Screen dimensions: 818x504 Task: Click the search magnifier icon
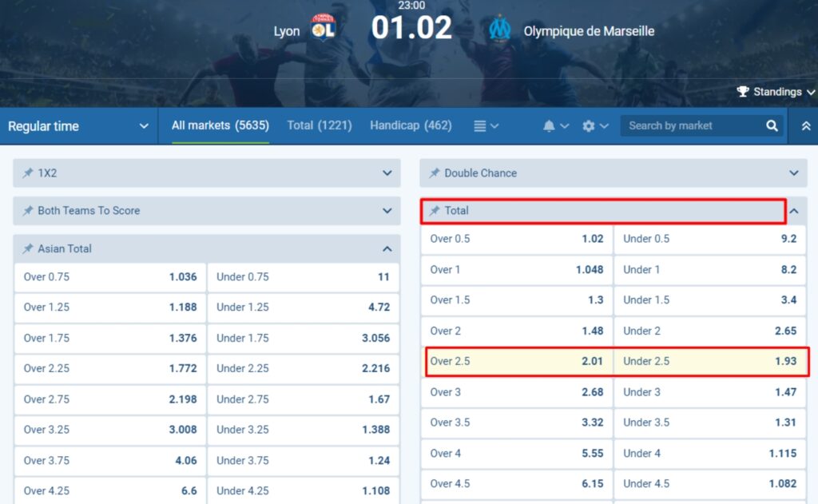771,125
